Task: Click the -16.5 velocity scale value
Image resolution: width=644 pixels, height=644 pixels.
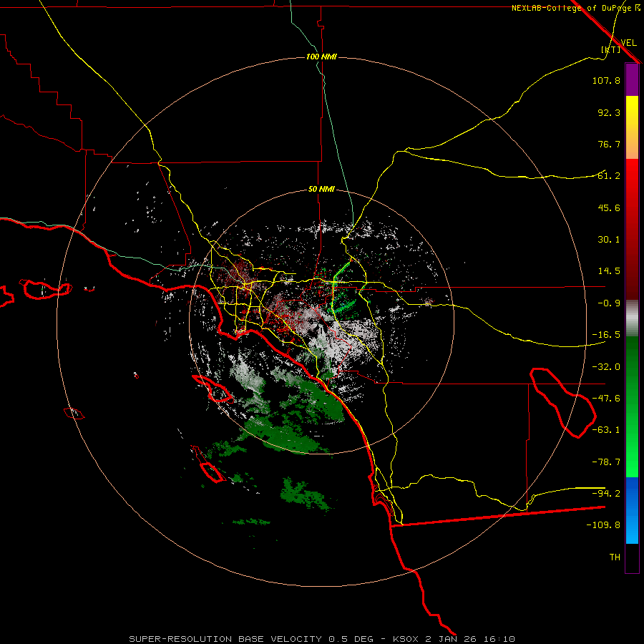Action: click(x=606, y=335)
